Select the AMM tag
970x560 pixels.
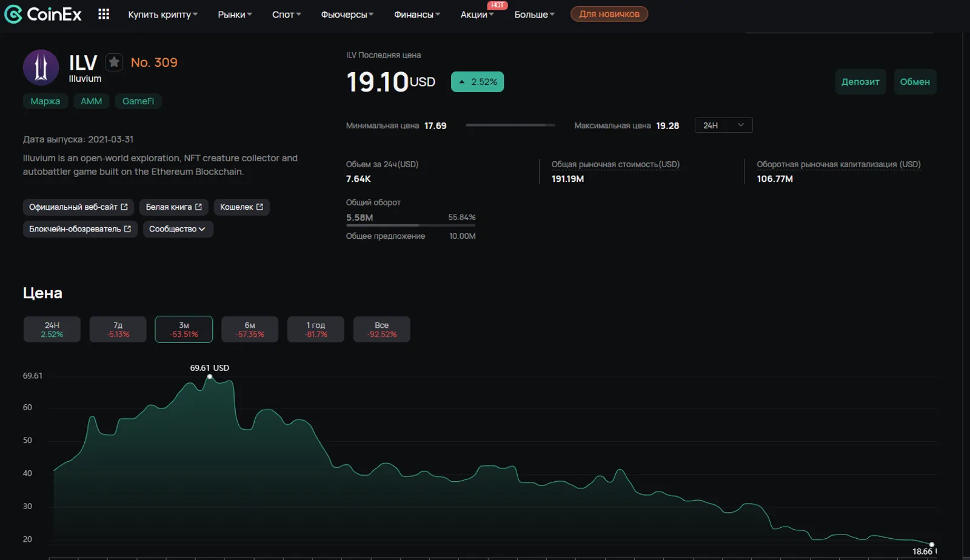pyautogui.click(x=92, y=101)
